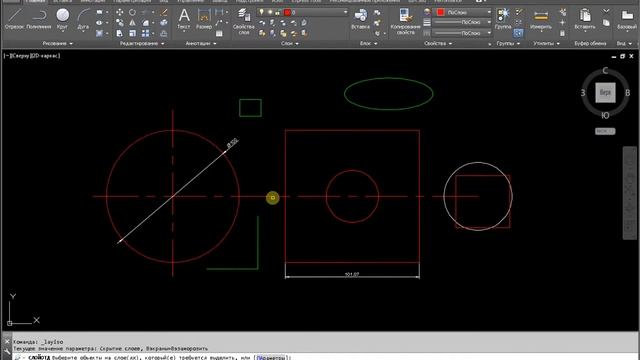Click the С north label on ViewCube
The image size is (640, 360).
(605, 70)
